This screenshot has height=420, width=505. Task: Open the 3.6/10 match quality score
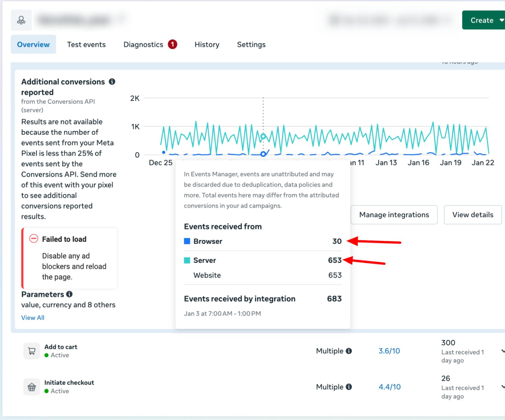pos(389,351)
